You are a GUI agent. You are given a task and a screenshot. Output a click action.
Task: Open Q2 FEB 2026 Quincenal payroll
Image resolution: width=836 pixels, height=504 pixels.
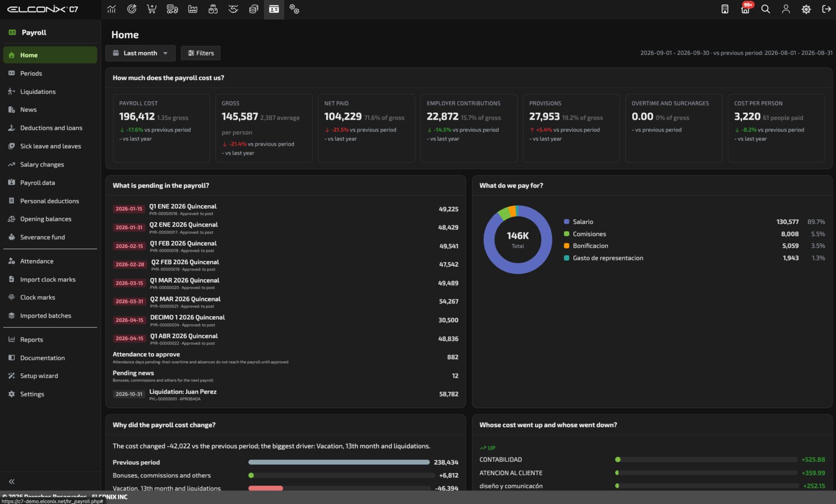285,265
